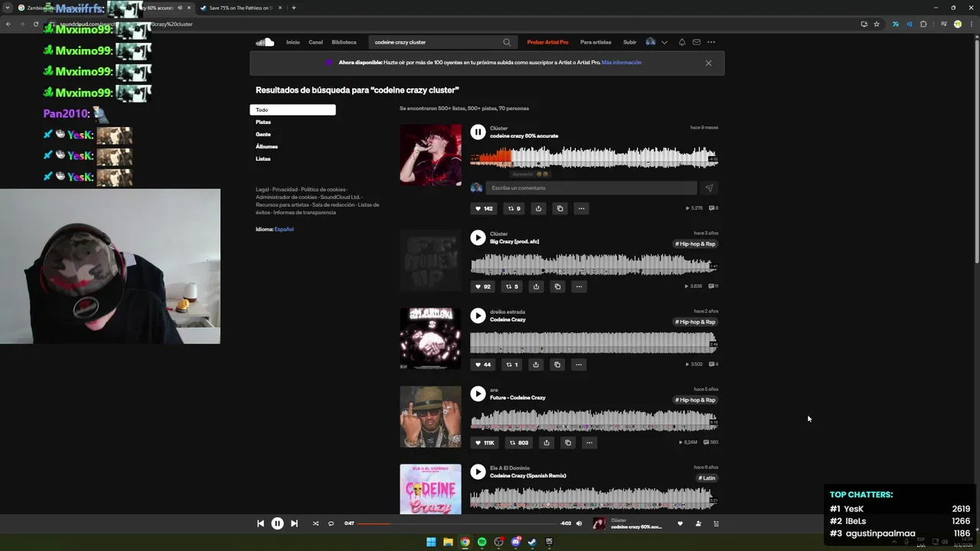
Task: Change language via 'Español' link
Action: coord(284,229)
